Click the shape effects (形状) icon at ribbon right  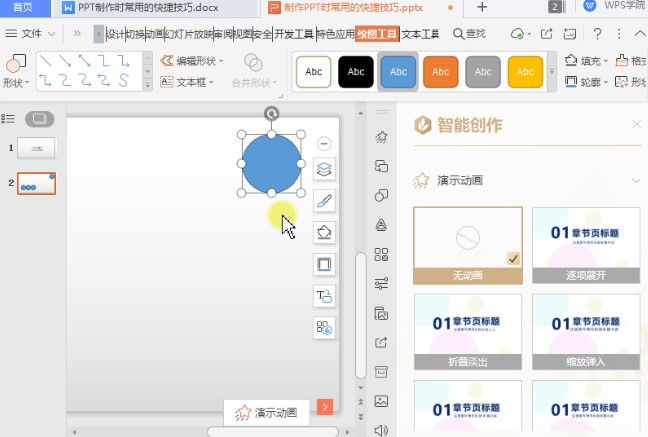point(621,82)
